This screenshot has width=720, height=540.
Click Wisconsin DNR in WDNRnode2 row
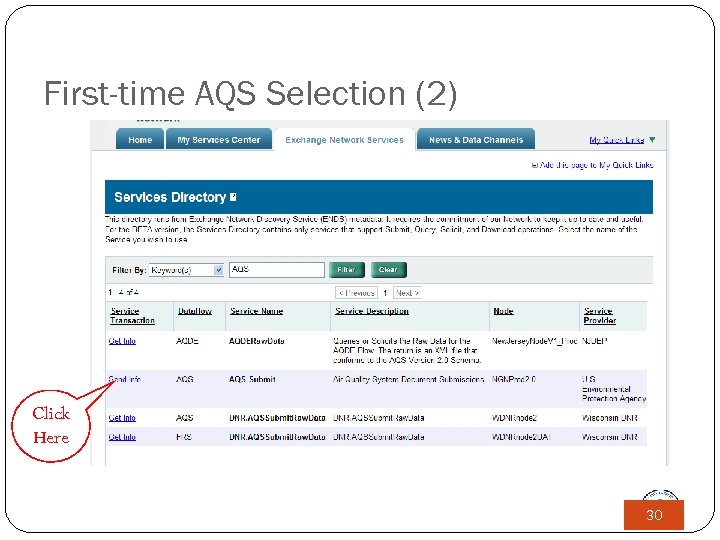[609, 418]
